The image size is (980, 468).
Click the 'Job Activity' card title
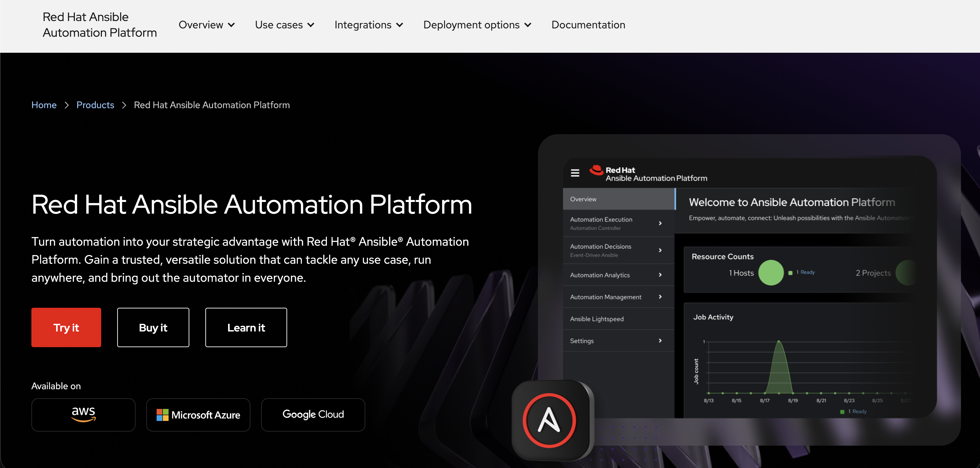(x=713, y=317)
